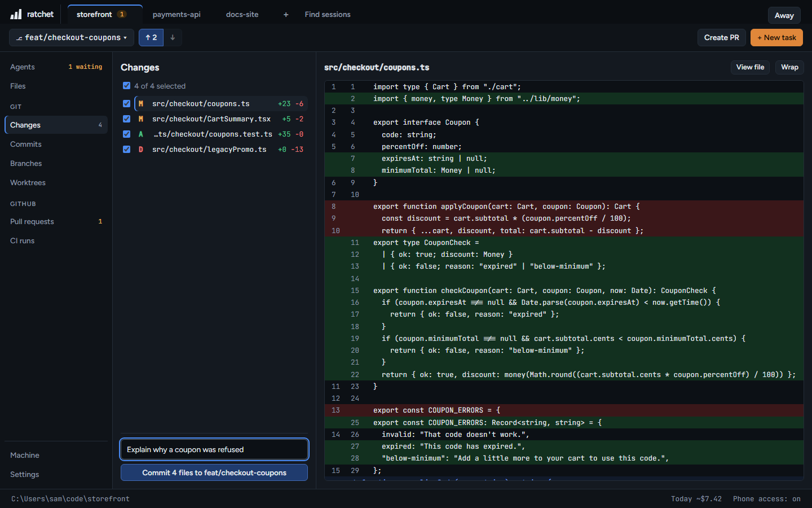
Task: Push 2 commits with up arrow button
Action: point(151,37)
